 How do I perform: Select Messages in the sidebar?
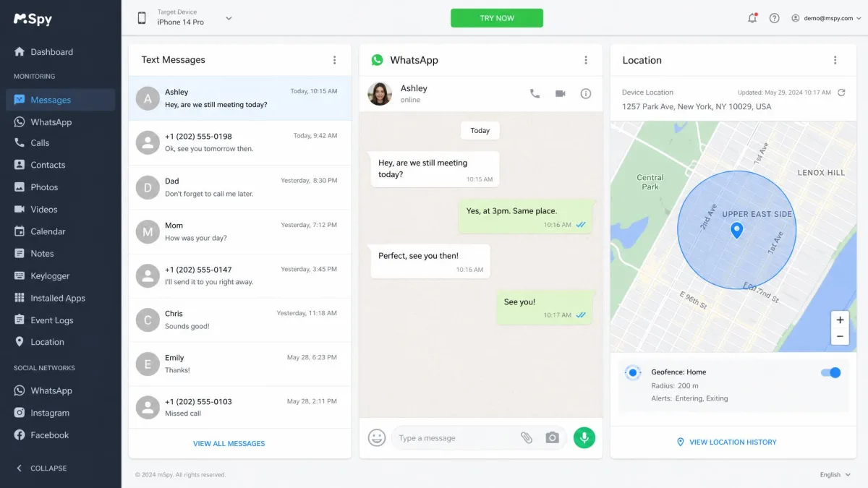pos(61,100)
